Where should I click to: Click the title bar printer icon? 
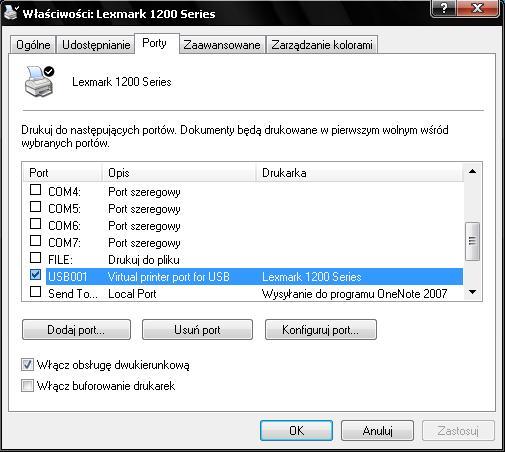[x=11, y=12]
